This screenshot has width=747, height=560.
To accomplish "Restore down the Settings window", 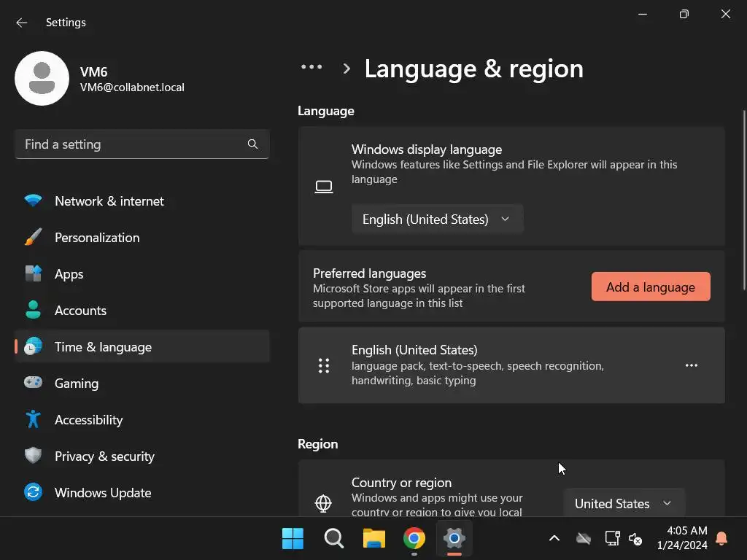I will click(684, 14).
